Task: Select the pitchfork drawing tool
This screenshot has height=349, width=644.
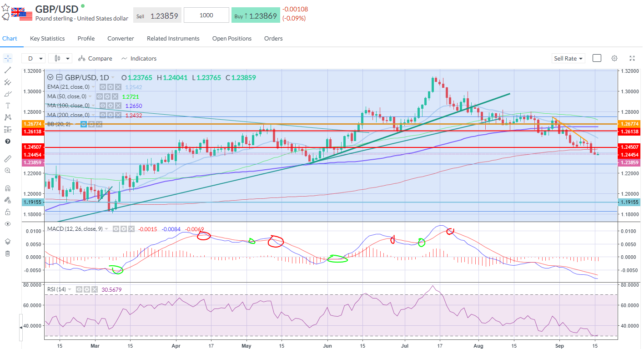Action: pyautogui.click(x=7, y=82)
